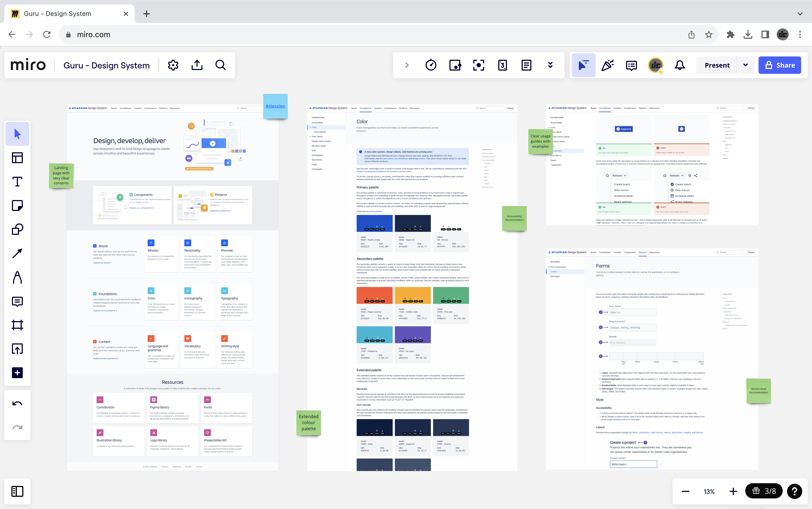The width and height of the screenshot is (812, 509).
Task: Open the voting tool
Action: [455, 65]
